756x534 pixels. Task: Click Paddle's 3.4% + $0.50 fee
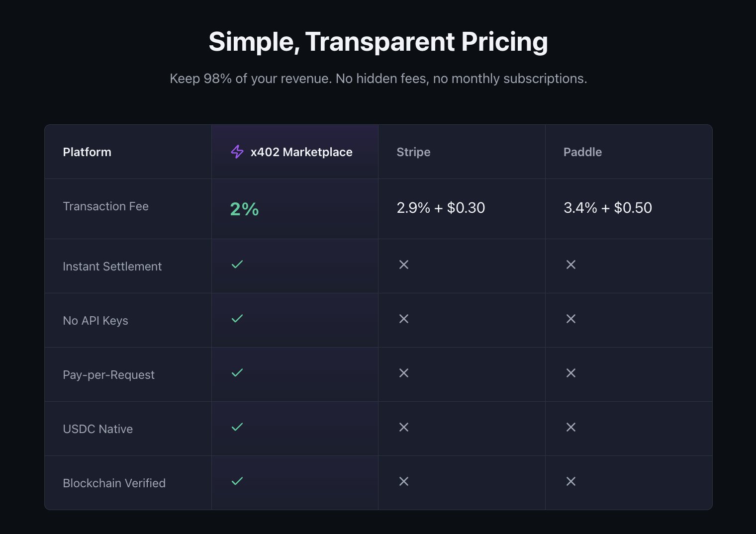pos(607,208)
